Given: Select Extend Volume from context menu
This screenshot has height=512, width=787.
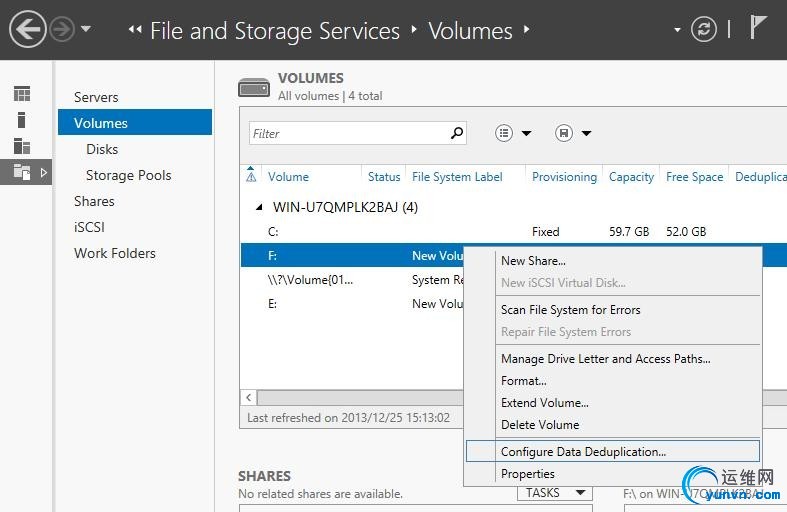Looking at the screenshot, I should click(x=544, y=403).
